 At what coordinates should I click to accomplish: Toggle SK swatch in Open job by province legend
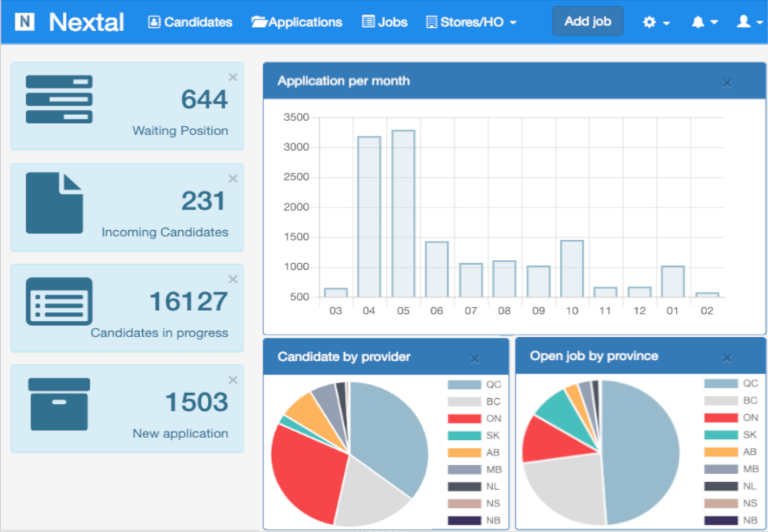721,435
